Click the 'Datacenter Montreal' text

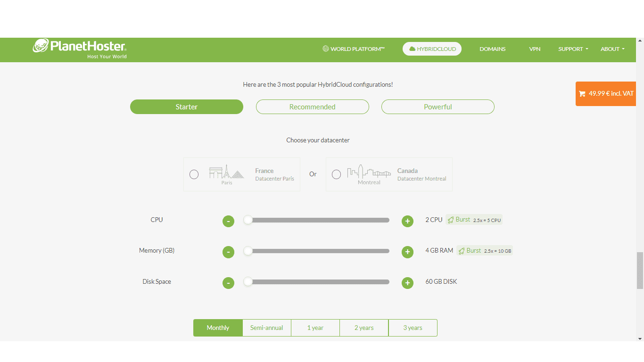click(x=421, y=179)
